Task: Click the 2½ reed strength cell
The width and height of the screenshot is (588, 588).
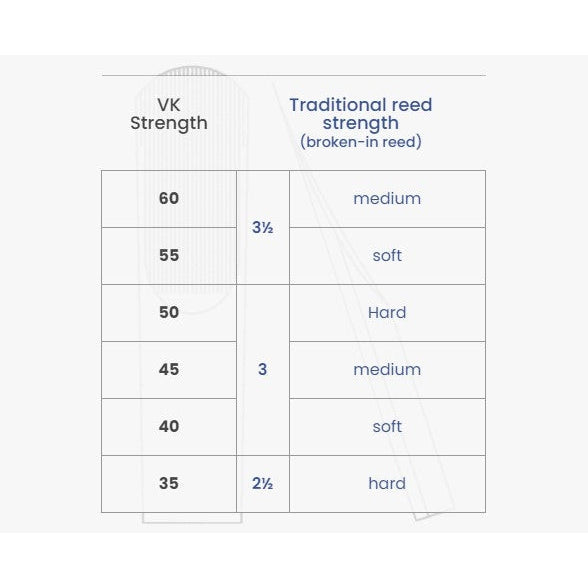Action: click(263, 484)
